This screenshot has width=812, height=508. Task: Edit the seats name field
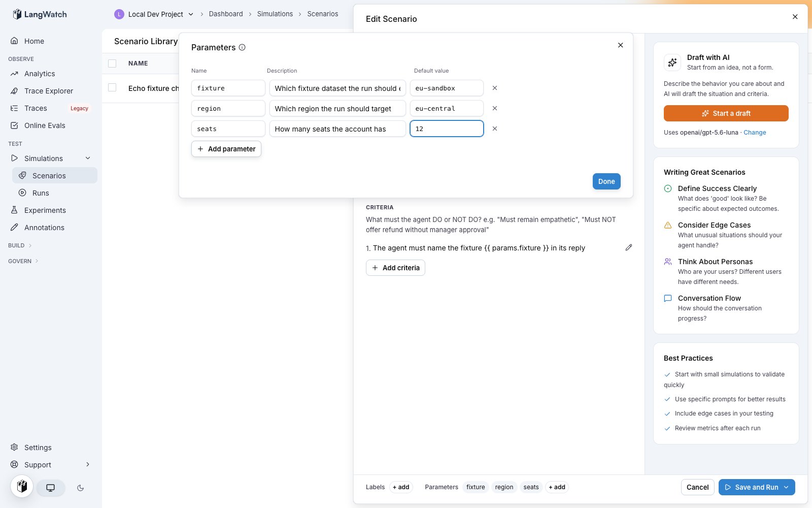228,129
